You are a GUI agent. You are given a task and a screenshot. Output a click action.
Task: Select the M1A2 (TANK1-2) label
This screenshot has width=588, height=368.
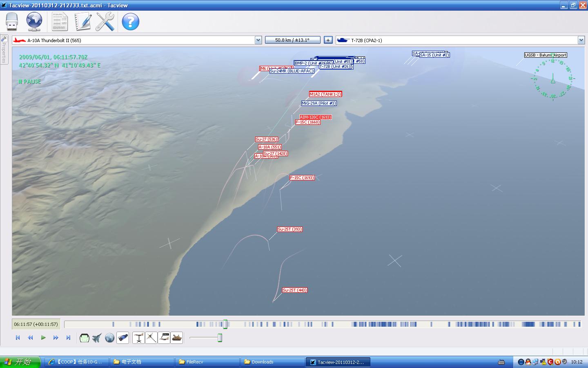[325, 94]
